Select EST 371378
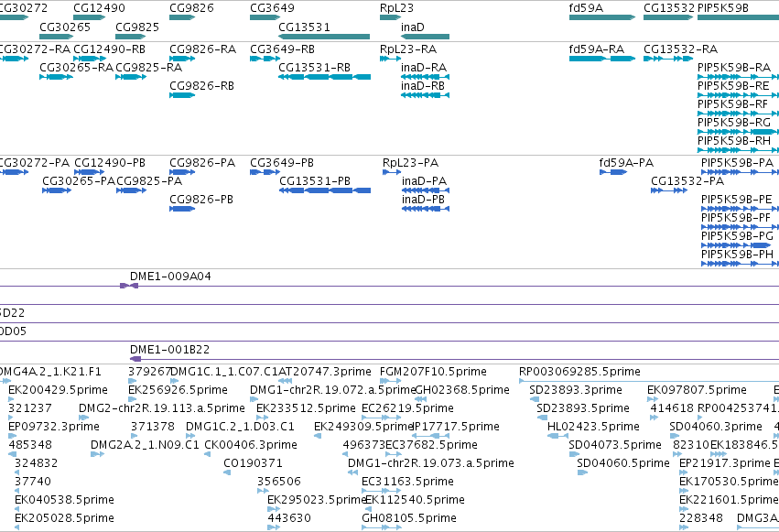 coord(134,436)
